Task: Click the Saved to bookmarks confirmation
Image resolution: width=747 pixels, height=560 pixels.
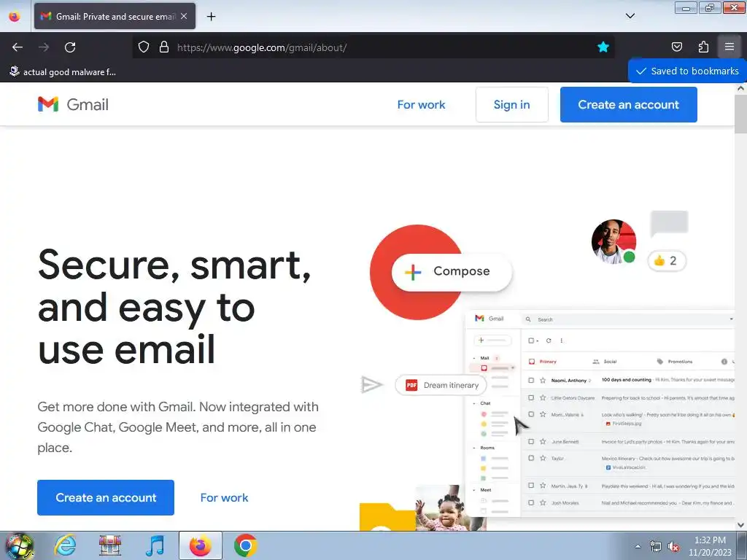Action: pyautogui.click(x=687, y=71)
